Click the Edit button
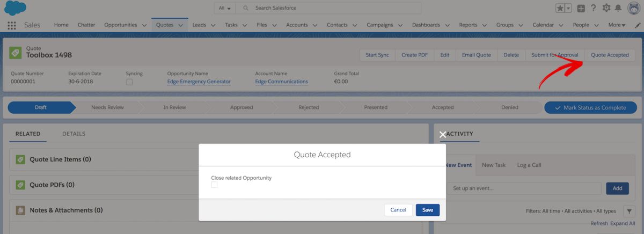Screen dimensions: 644x234 click(x=445, y=55)
